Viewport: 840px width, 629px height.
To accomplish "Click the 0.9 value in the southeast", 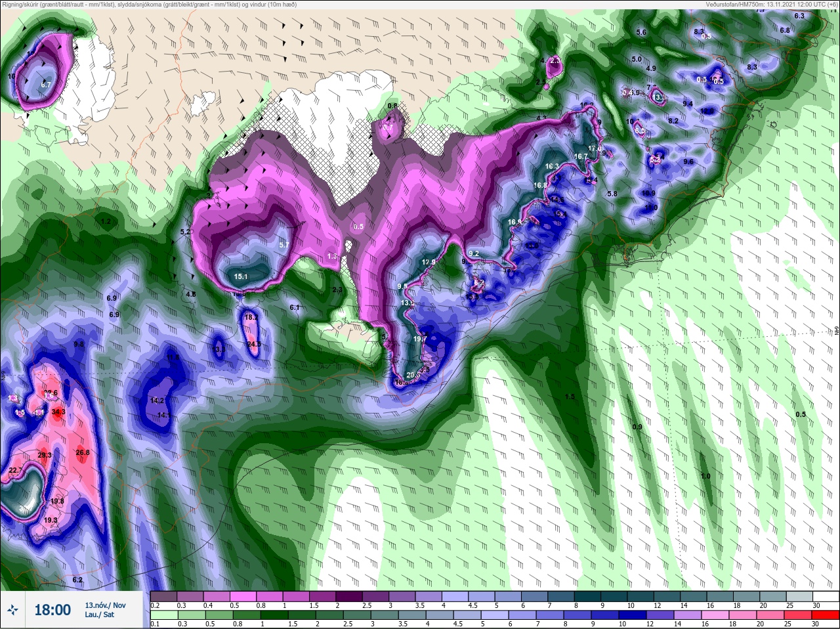I will (x=637, y=427).
